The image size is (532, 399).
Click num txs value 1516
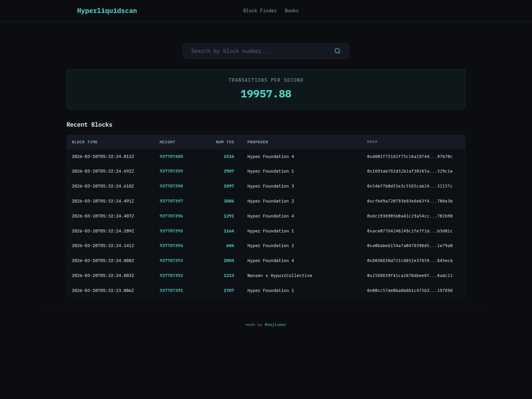(229, 157)
